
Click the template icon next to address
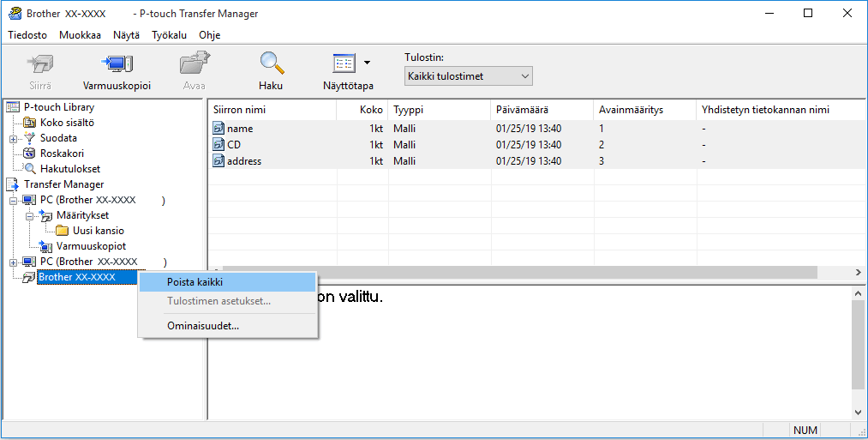[218, 161]
